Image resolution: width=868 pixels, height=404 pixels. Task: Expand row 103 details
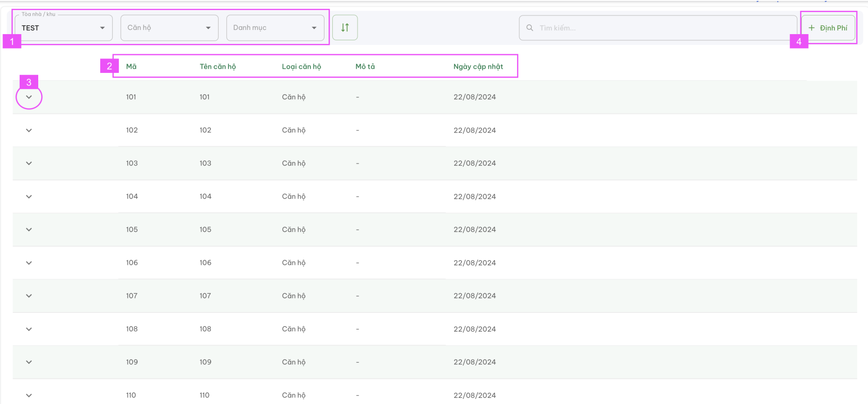[29, 163]
